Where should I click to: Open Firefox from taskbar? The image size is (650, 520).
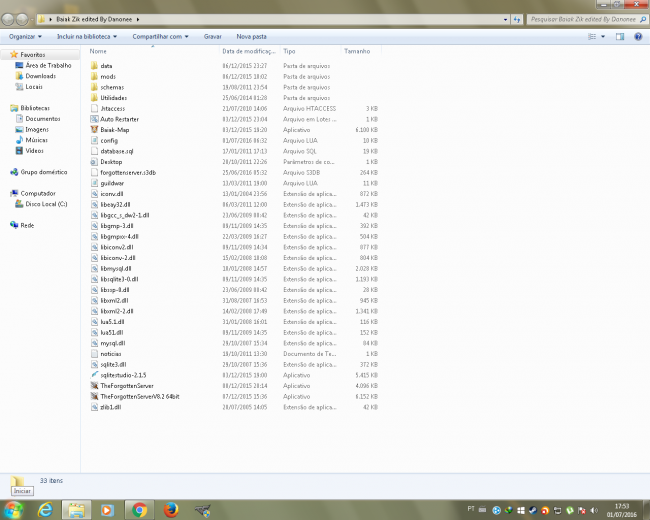171,510
